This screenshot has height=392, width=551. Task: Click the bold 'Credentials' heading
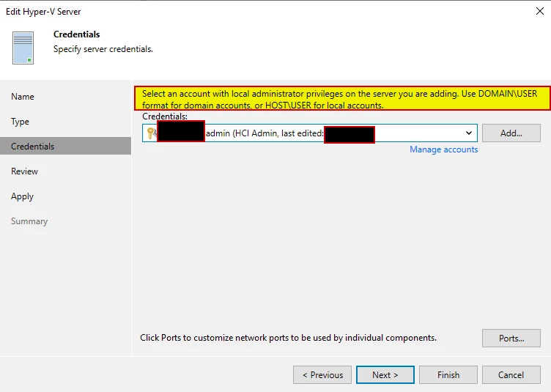point(77,34)
